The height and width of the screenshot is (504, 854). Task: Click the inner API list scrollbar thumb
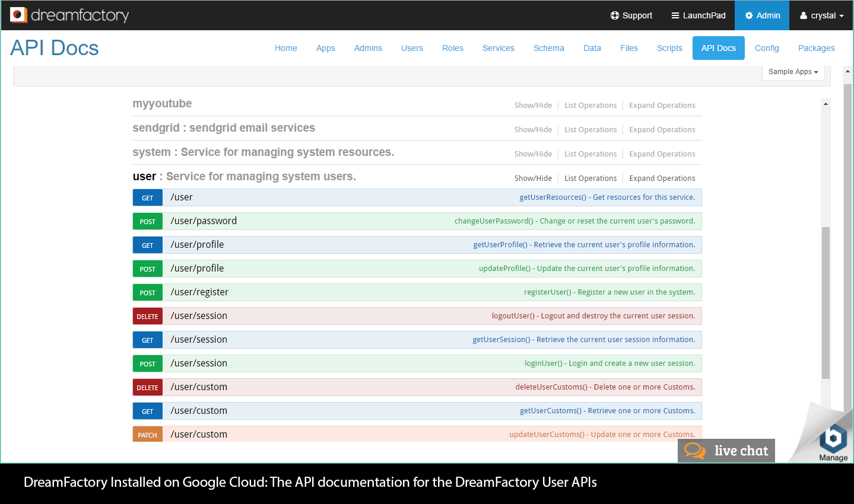click(x=825, y=302)
